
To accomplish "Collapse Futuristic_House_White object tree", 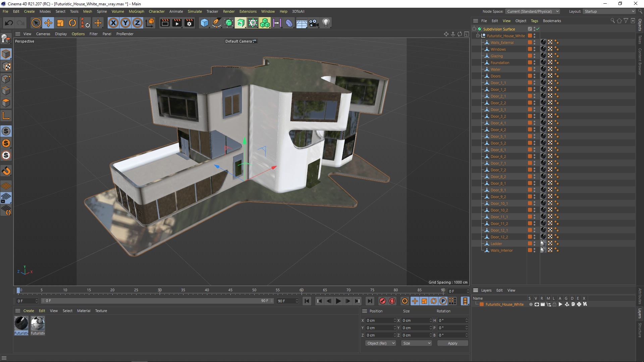I will tap(478, 36).
